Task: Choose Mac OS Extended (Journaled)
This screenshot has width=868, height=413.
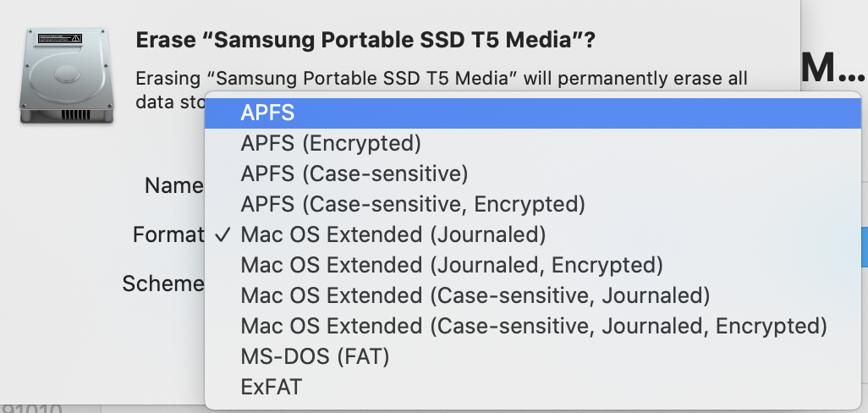Action: click(393, 234)
